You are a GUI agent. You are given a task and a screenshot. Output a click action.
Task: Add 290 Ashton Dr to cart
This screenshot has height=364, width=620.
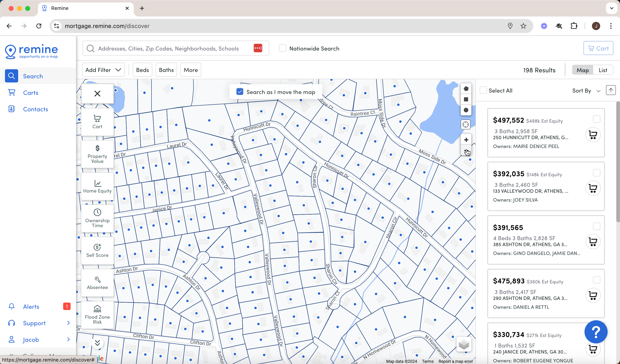click(593, 295)
